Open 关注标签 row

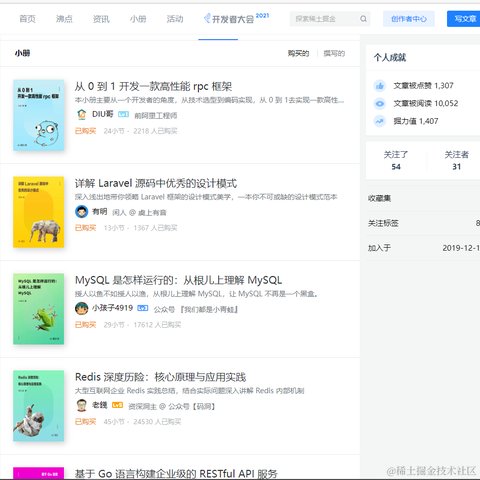click(x=423, y=223)
